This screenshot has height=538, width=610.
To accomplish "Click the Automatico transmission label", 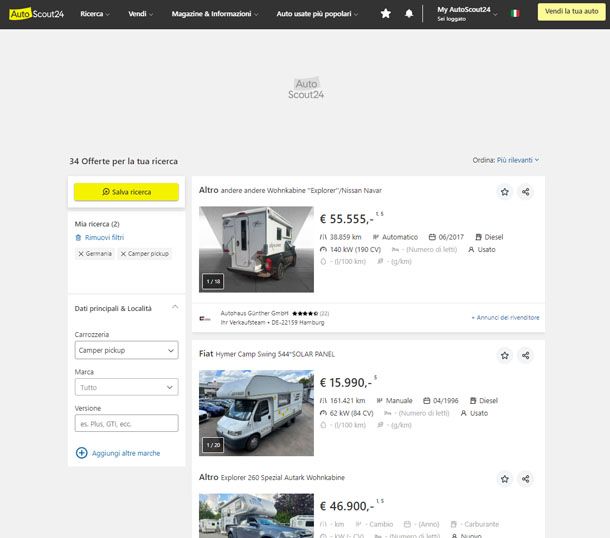I will point(400,237).
